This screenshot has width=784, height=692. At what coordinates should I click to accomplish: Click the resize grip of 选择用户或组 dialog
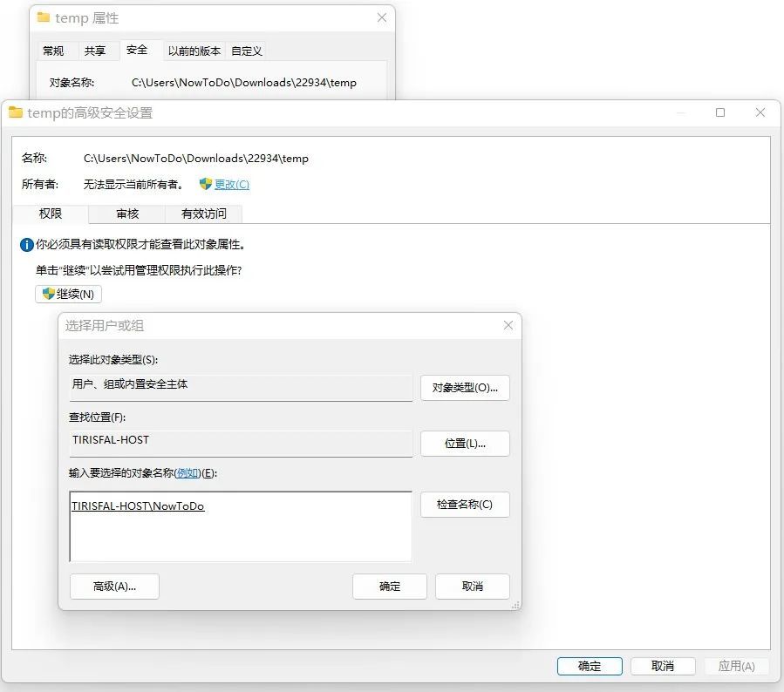[x=515, y=605]
